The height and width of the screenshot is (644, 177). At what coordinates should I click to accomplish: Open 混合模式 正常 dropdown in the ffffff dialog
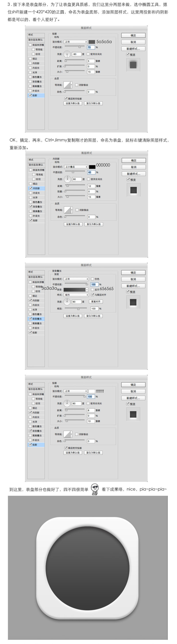(x=76, y=391)
